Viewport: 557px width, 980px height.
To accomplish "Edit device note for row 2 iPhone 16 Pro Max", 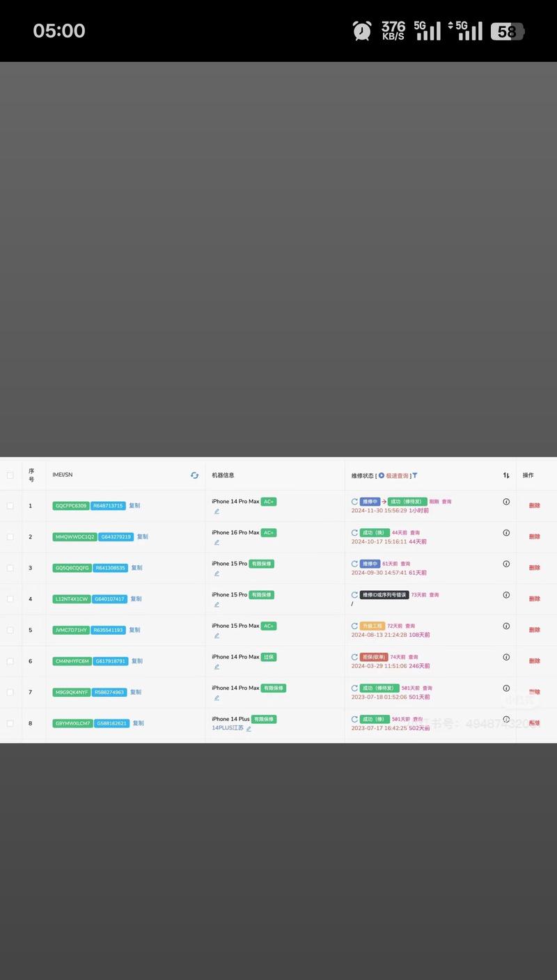I will tap(217, 542).
